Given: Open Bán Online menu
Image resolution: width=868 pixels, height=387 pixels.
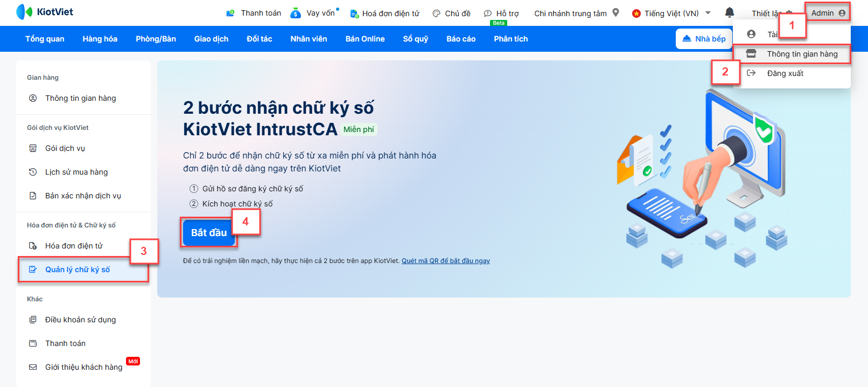Looking at the screenshot, I should tap(365, 39).
